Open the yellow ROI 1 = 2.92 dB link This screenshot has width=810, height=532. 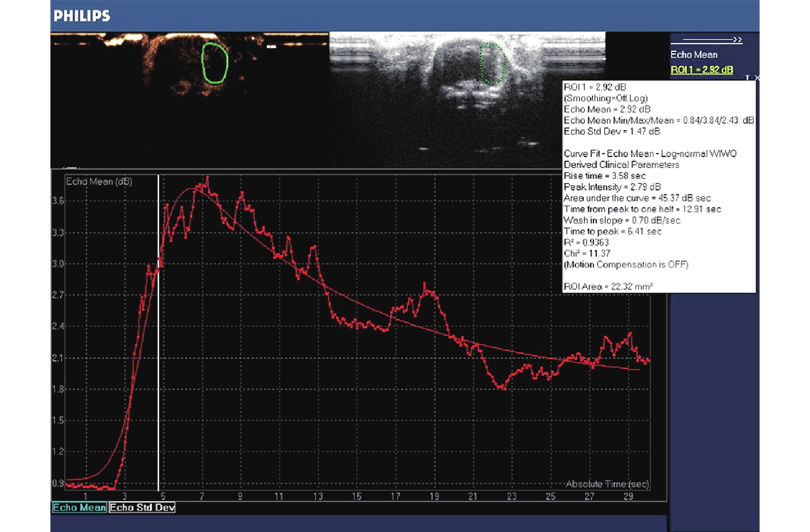[x=701, y=70]
